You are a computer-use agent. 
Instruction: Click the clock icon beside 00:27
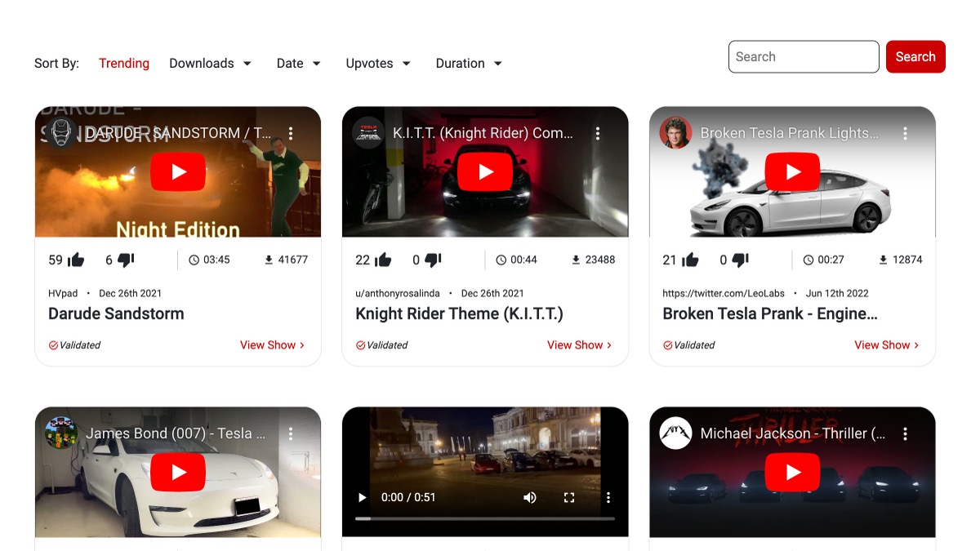808,260
